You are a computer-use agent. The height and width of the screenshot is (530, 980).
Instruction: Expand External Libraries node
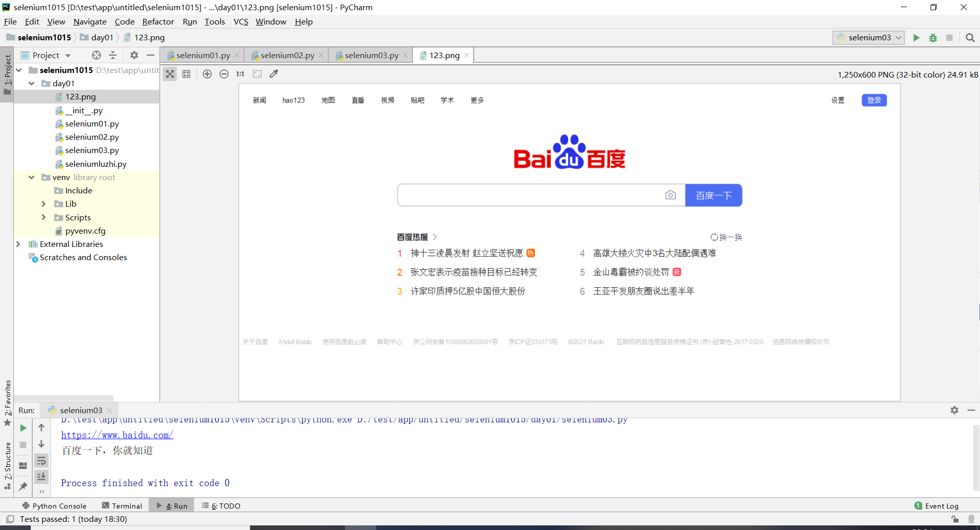[x=18, y=244]
